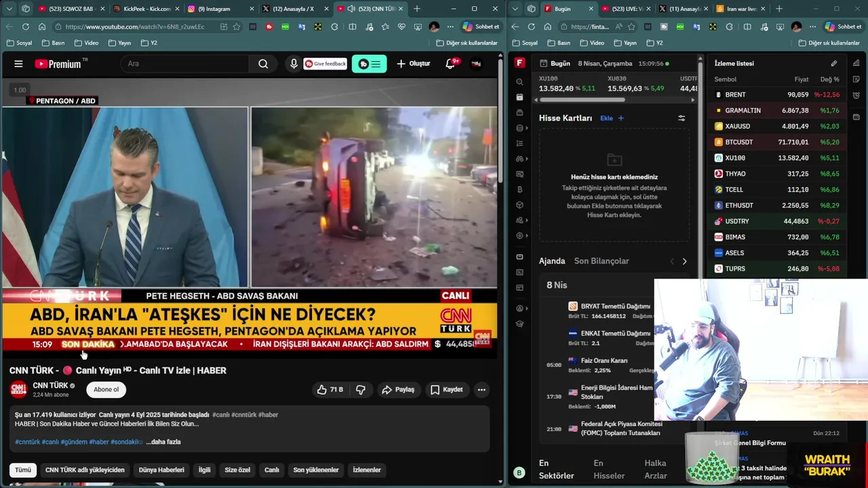The image size is (868, 488).
Task: Click the Bitcoin B icon in sidebar
Action: (x=519, y=190)
